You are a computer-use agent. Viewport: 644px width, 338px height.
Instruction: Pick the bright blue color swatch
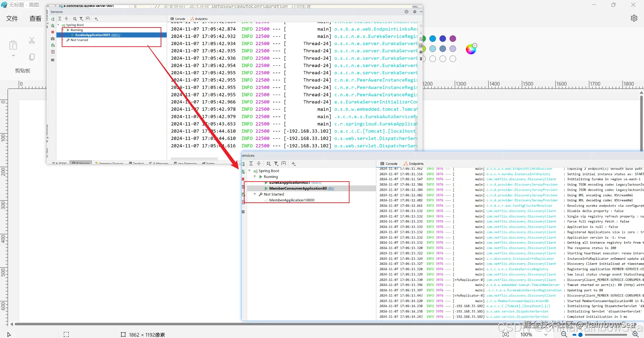pyautogui.click(x=433, y=39)
